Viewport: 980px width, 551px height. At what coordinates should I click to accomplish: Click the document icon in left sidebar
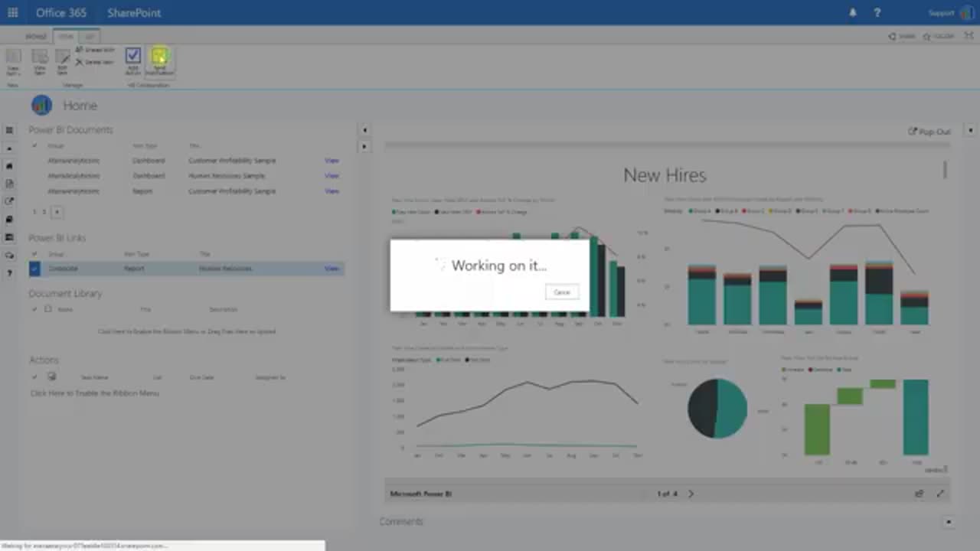9,184
